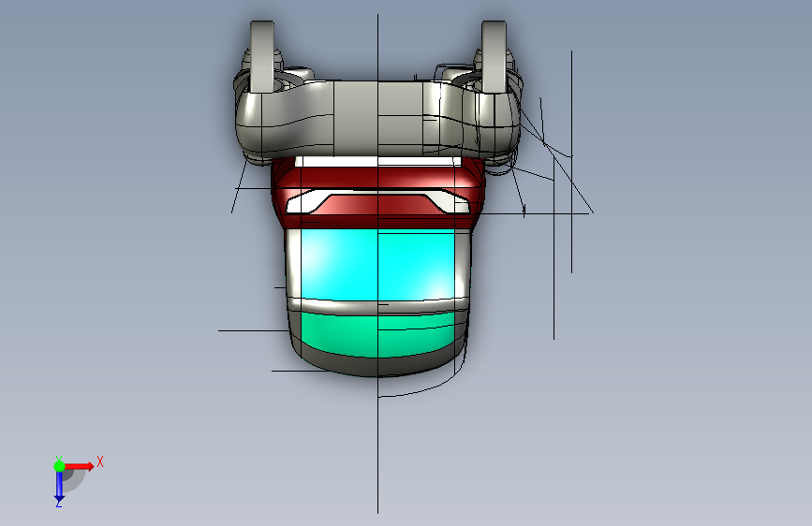
Task: Click the green Y axis dot of triad
Action: (59, 466)
